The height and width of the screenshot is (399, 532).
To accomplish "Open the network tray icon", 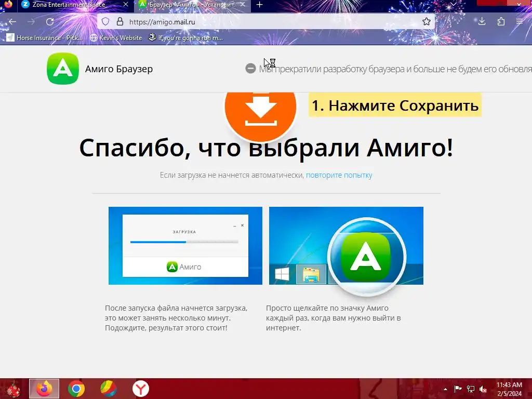I will click(471, 389).
